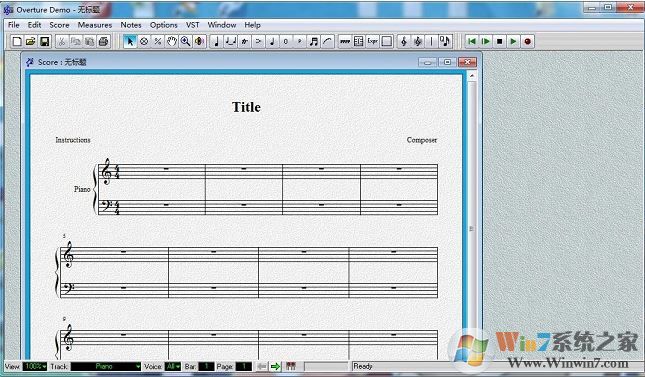Click the save floppy disk icon
Screen dimensions: 645x377
pos(44,41)
